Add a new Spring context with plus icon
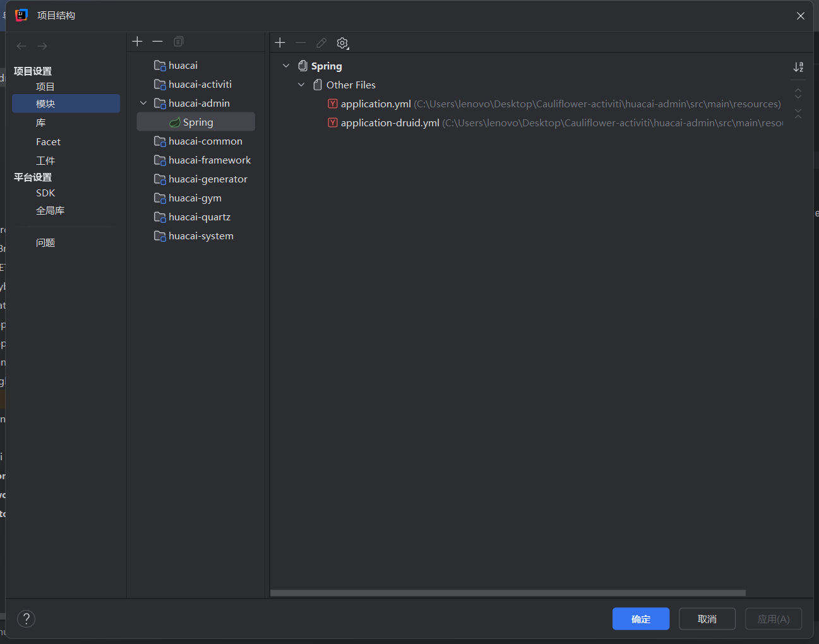819x644 pixels. tap(280, 42)
